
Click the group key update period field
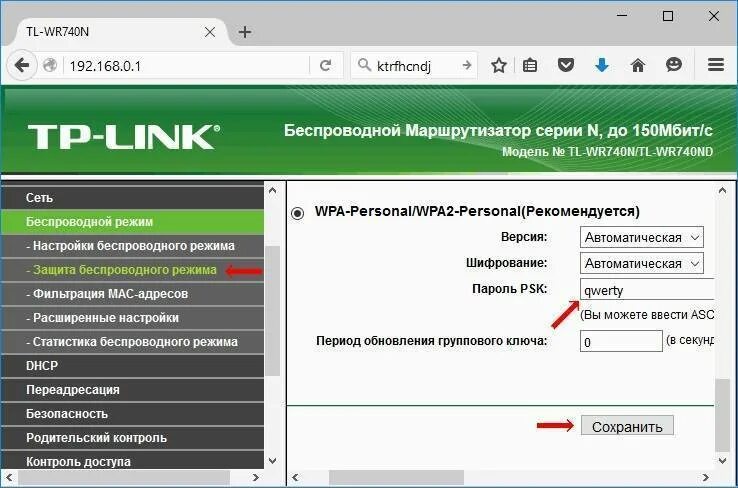coord(621,341)
